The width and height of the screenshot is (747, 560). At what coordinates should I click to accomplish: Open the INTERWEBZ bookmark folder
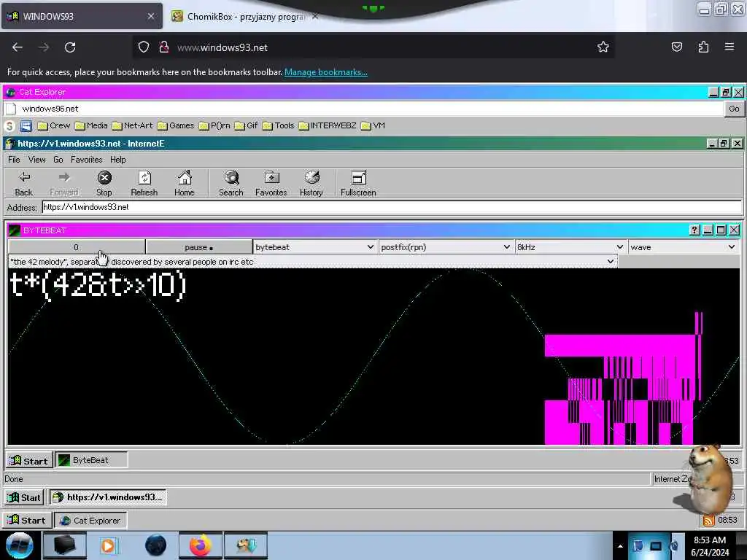click(328, 125)
